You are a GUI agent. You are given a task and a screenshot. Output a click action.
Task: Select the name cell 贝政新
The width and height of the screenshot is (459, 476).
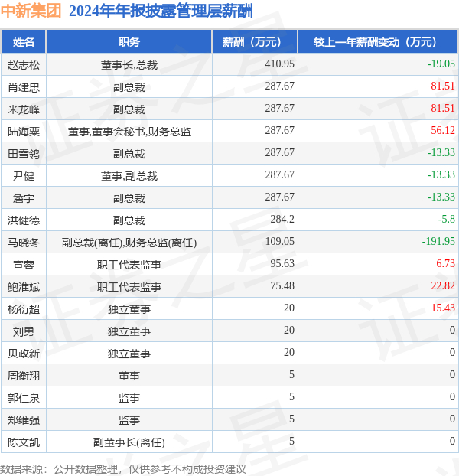24,354
